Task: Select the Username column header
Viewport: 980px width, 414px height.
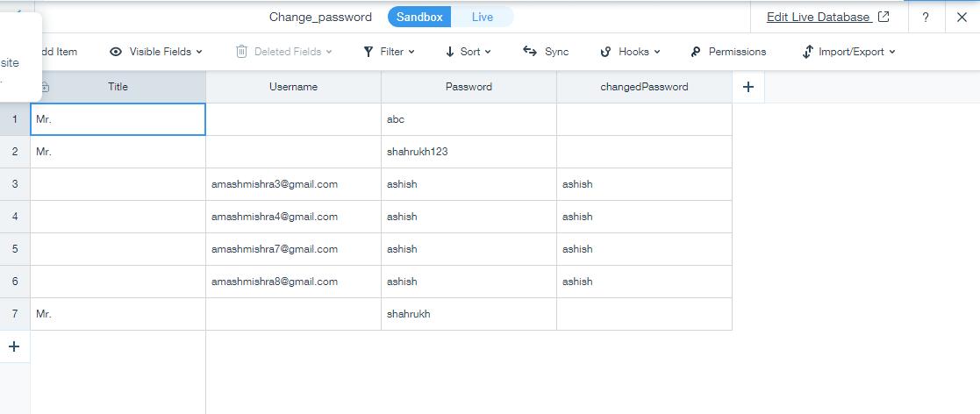Action: tap(293, 87)
